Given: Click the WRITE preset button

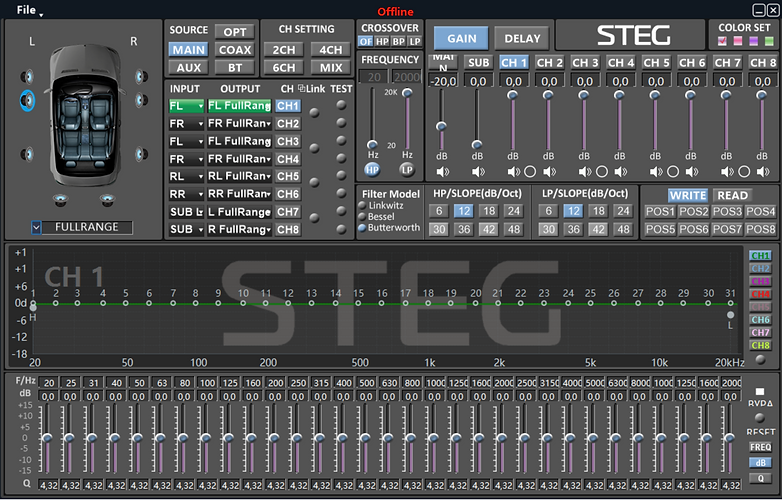Looking at the screenshot, I should (688, 195).
